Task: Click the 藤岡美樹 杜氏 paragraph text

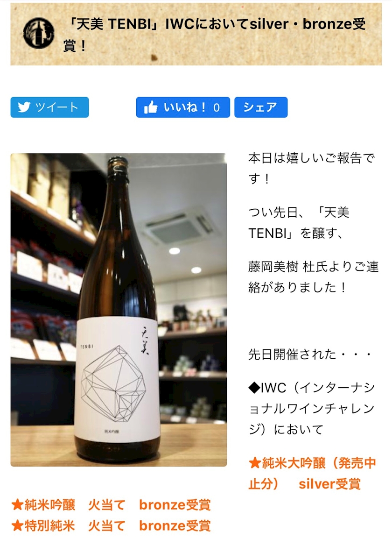Action: tap(314, 277)
